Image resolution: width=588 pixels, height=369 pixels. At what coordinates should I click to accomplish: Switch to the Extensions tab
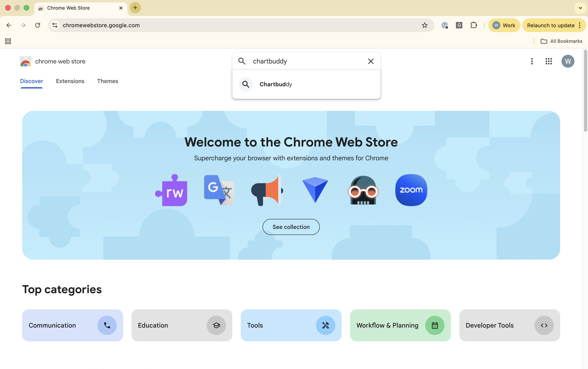click(70, 81)
